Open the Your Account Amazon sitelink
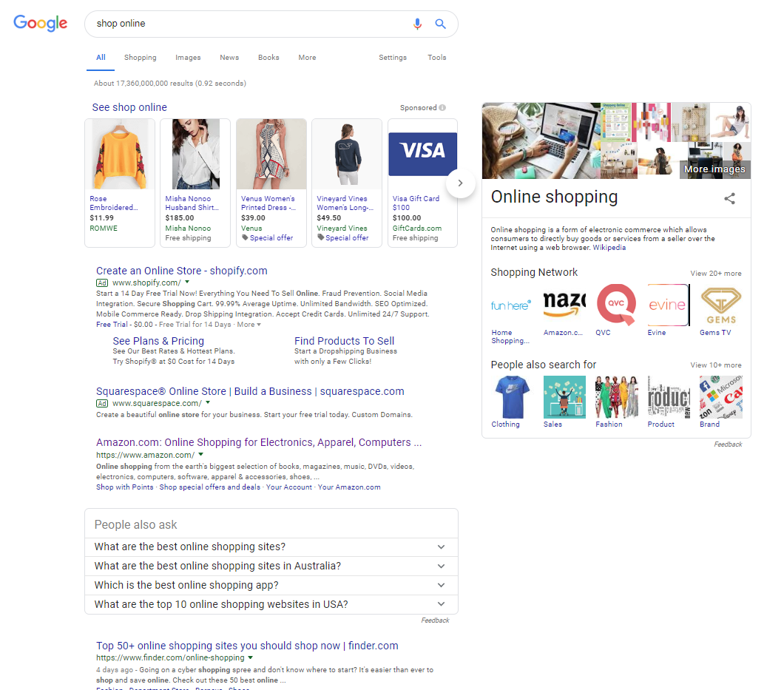 pos(289,487)
